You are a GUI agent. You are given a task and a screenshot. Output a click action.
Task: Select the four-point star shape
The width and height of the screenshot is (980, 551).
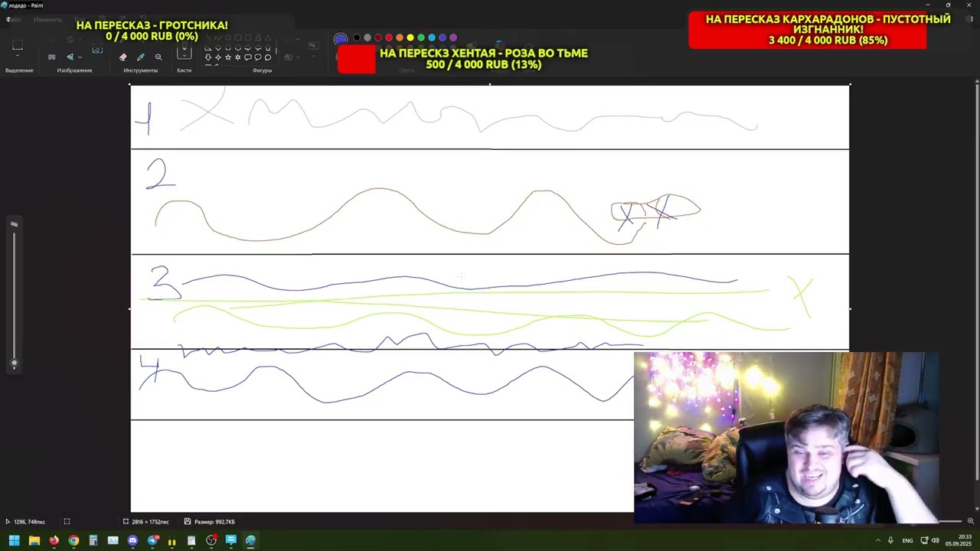(x=218, y=57)
